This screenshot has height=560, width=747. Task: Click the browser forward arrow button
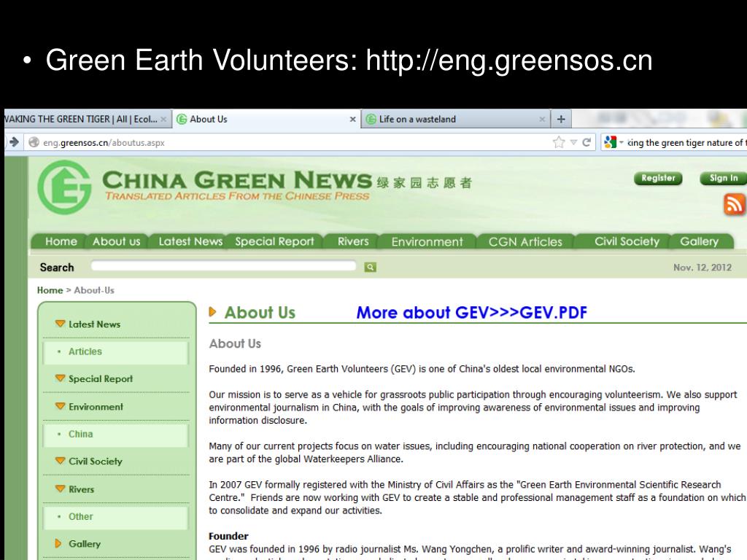tap(14, 142)
